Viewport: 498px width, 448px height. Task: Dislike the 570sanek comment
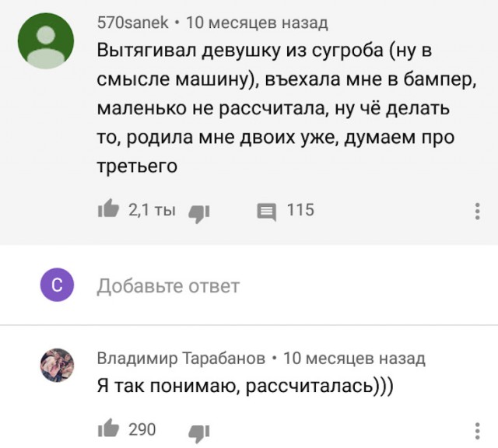tap(201, 210)
